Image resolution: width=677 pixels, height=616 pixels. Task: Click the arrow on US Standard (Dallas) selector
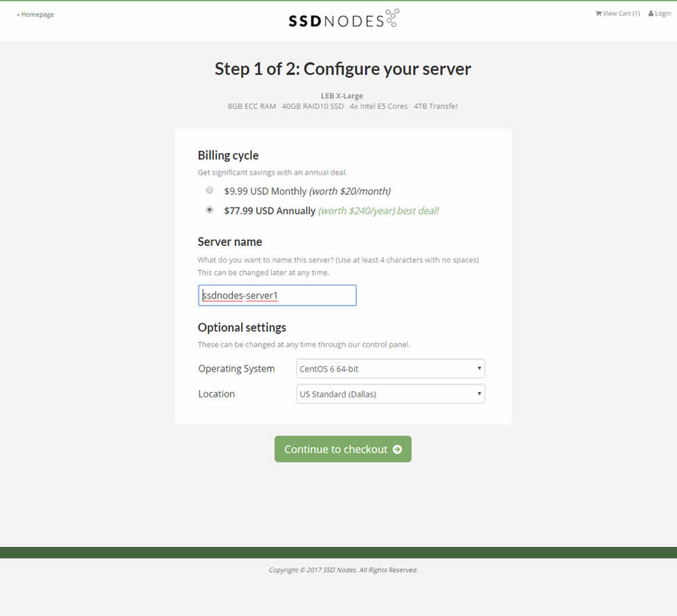pyautogui.click(x=479, y=394)
